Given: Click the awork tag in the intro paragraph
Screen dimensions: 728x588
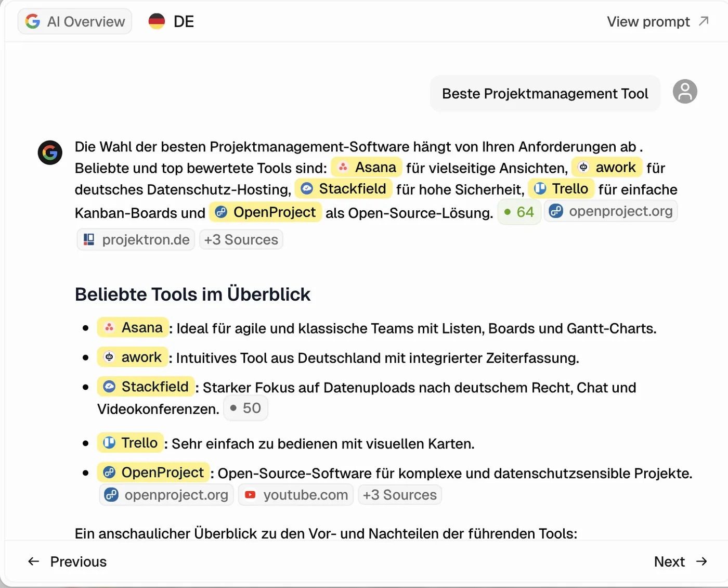Looking at the screenshot, I should [x=607, y=168].
